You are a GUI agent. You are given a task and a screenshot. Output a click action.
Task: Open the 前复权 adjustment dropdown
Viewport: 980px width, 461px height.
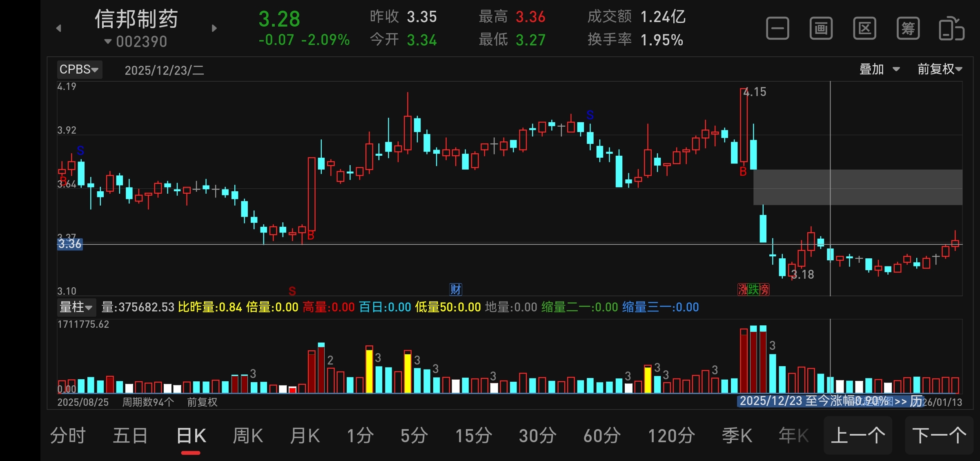click(940, 69)
